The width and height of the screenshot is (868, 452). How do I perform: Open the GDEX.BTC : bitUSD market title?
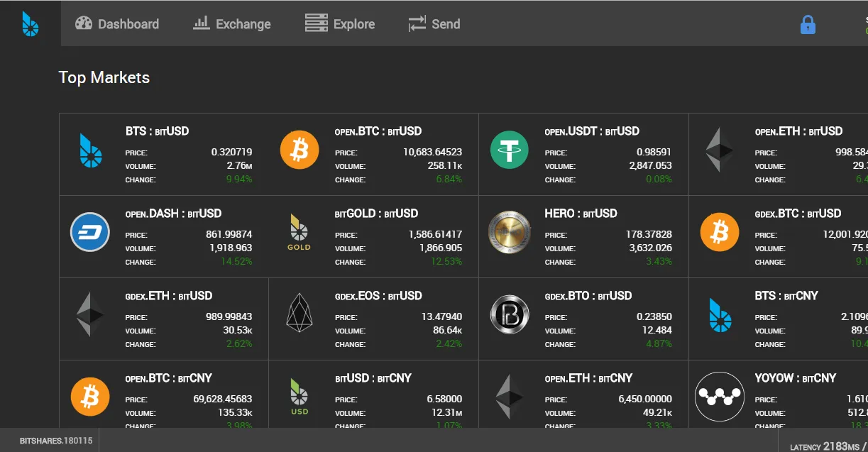click(x=798, y=214)
